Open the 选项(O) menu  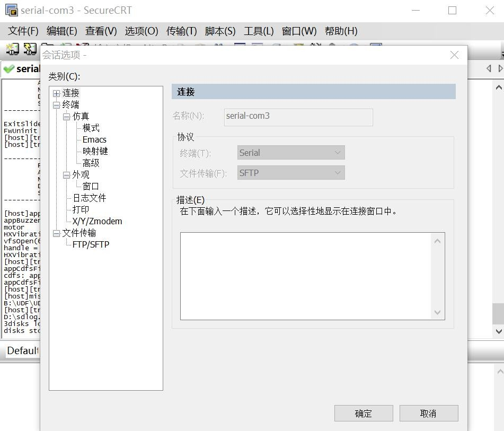(142, 31)
